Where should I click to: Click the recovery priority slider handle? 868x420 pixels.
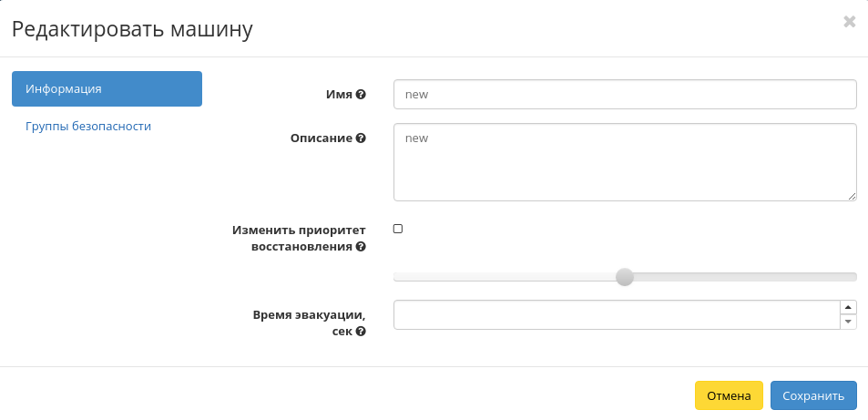(624, 277)
